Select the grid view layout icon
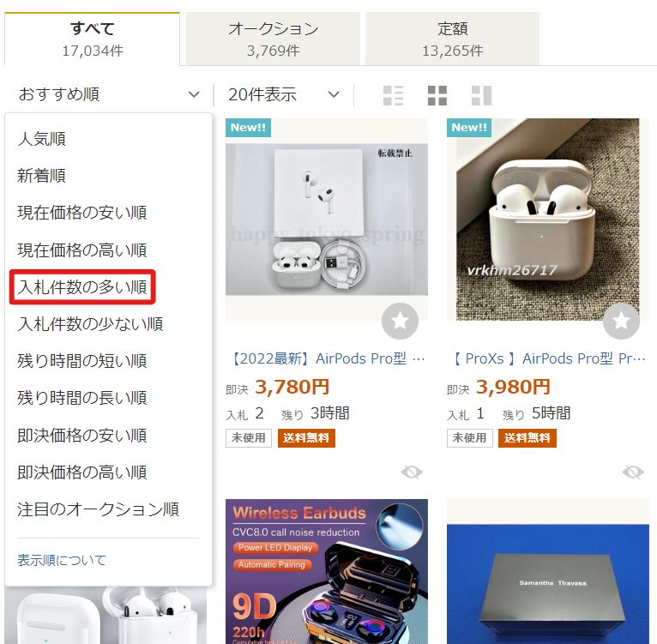This screenshot has height=644, width=657. pyautogui.click(x=437, y=95)
